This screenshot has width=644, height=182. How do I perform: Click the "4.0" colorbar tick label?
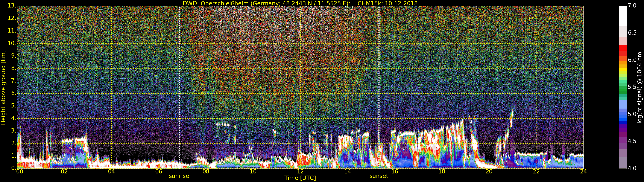[632, 168]
